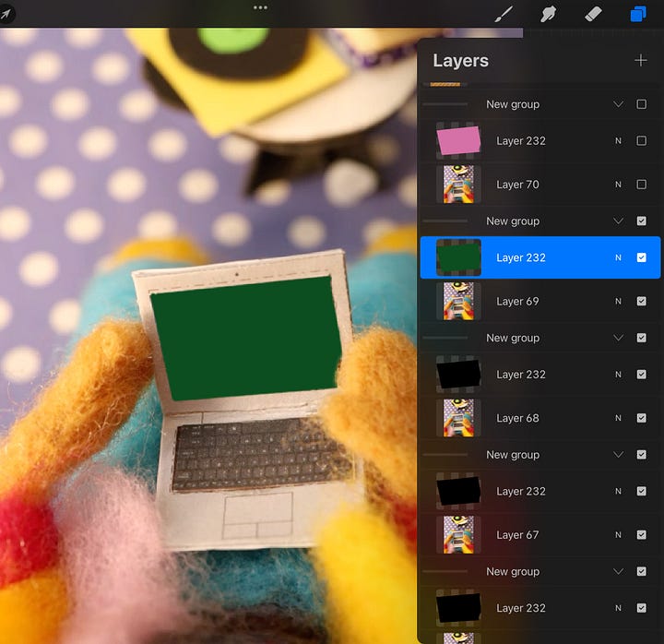Hide black Layer 232 above Layer 67

point(642,492)
